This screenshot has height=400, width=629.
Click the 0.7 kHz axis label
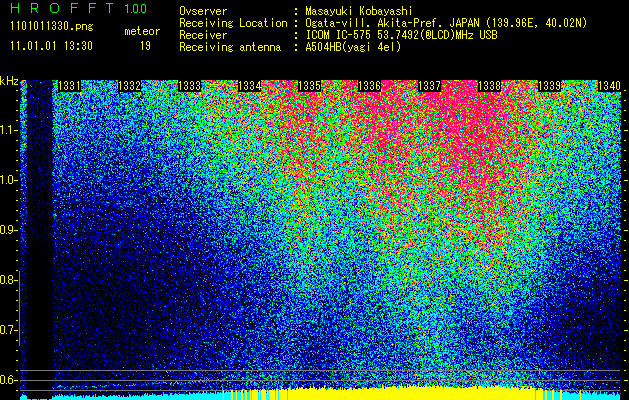coord(8,330)
